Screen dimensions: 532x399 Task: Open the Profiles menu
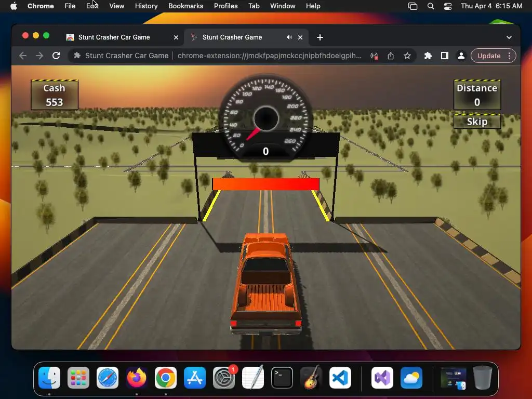pos(225,6)
